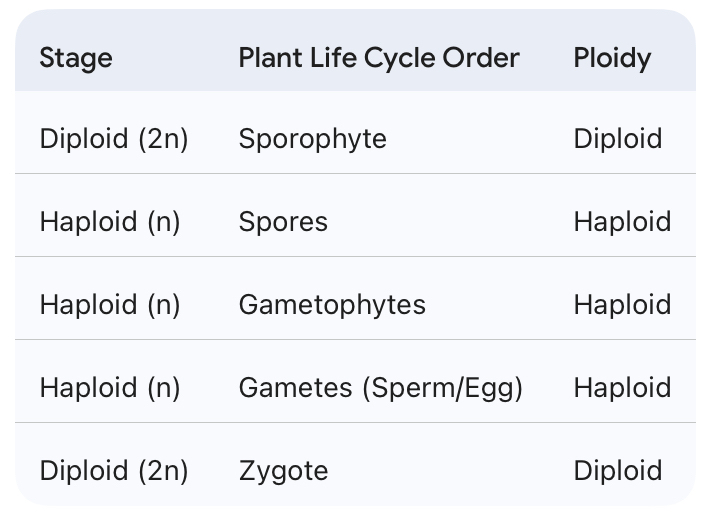The height and width of the screenshot is (513, 708).
Task: Select the Sporophyte cell
Action: click(312, 138)
